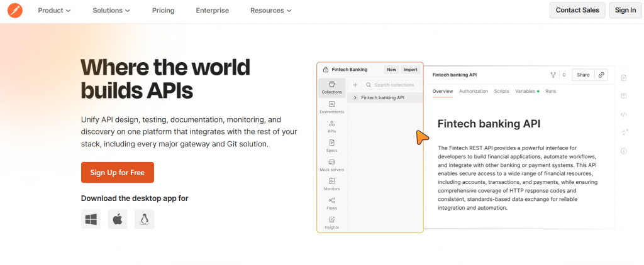Download the Linux desktop app
Image resolution: width=644 pixels, height=265 pixels.
pyautogui.click(x=144, y=219)
